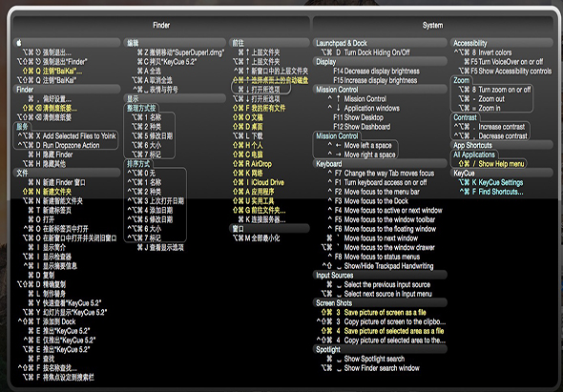Select 新建标签页 shortcut row

[50, 211]
